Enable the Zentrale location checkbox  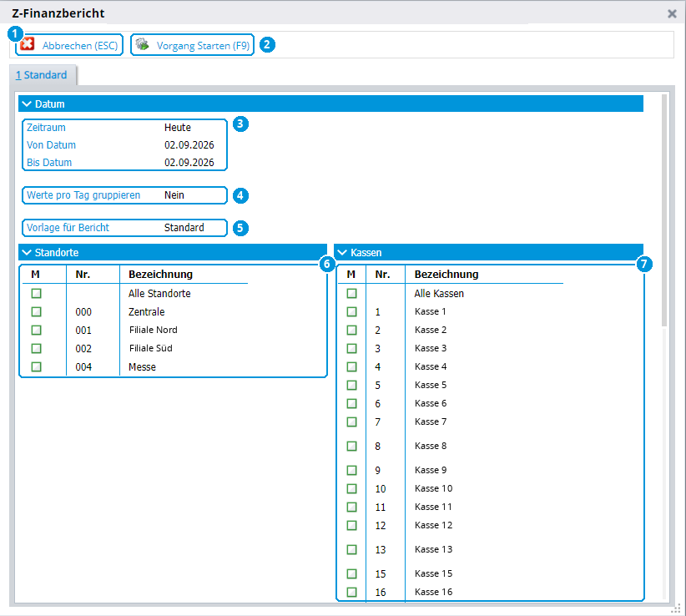37,311
